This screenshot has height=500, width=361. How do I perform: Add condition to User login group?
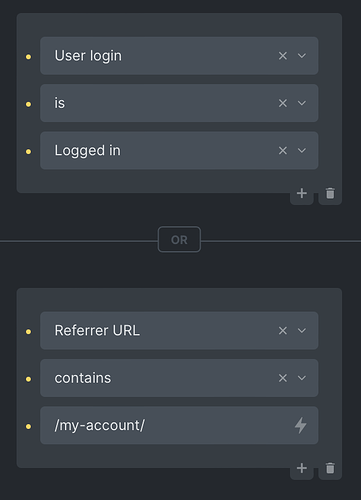tap(302, 193)
